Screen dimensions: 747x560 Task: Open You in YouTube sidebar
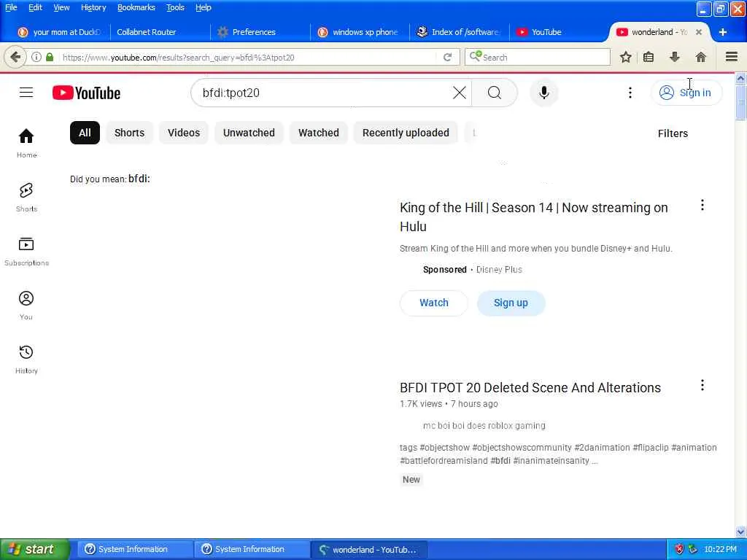[x=26, y=305]
